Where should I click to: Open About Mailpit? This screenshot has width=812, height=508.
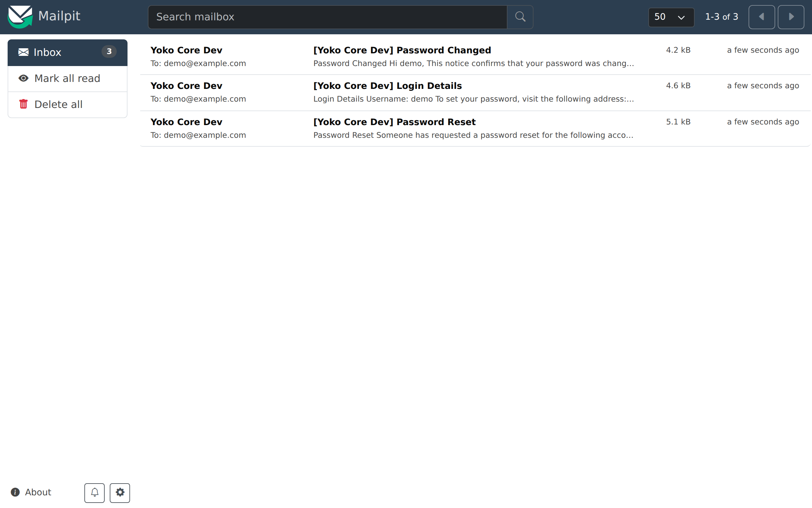(x=31, y=492)
